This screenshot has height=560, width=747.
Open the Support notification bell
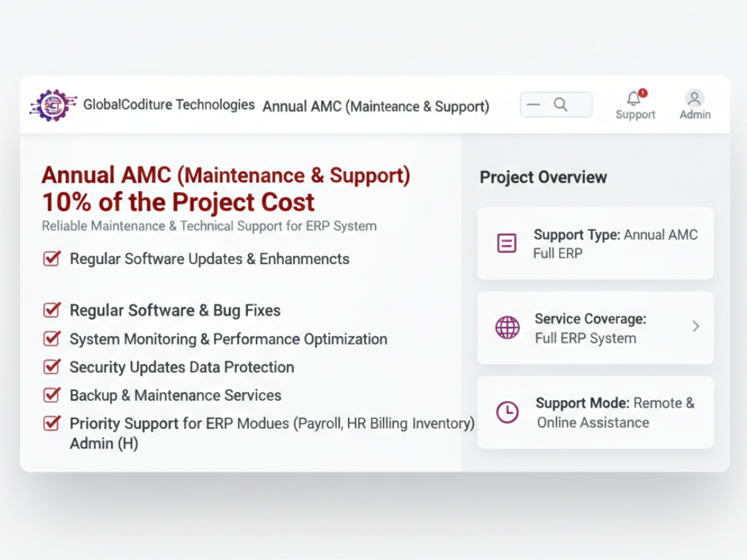(x=634, y=98)
